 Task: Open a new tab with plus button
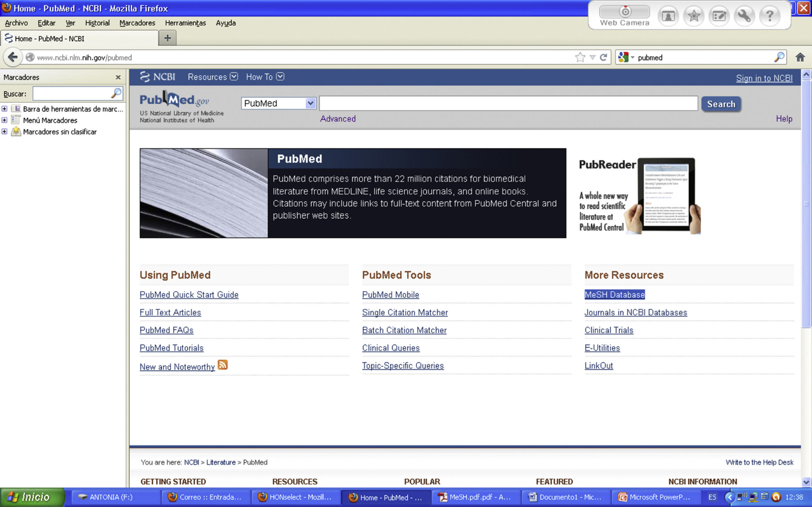(167, 38)
